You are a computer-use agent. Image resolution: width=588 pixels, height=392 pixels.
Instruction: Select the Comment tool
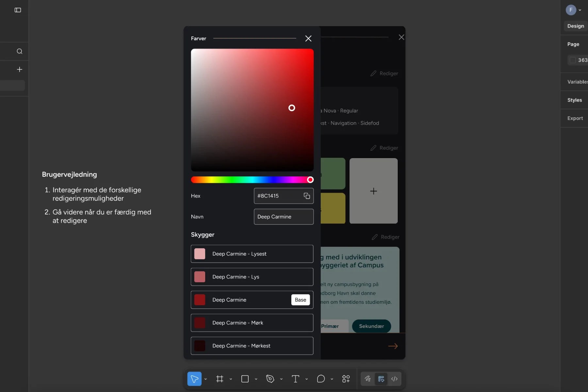point(321,379)
